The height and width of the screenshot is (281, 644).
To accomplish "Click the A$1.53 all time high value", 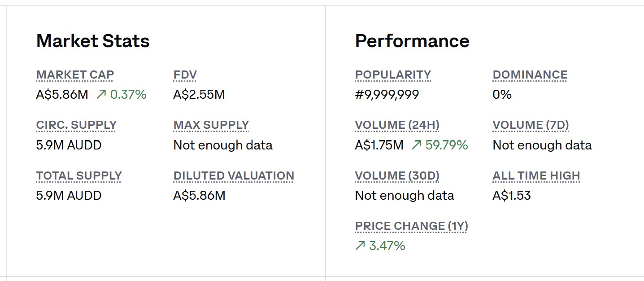I will (511, 195).
